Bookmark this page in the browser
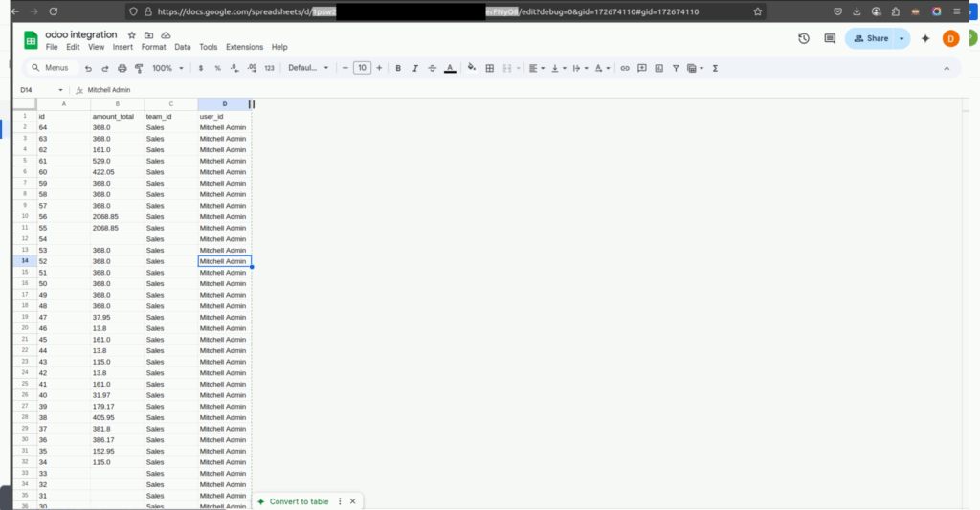Viewport: 980px width, 510px height. click(x=758, y=11)
